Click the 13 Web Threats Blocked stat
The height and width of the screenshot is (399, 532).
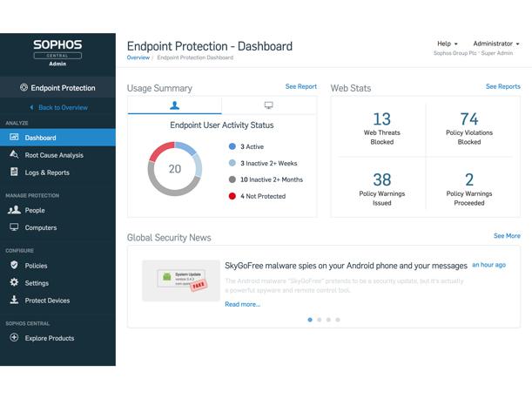381,128
